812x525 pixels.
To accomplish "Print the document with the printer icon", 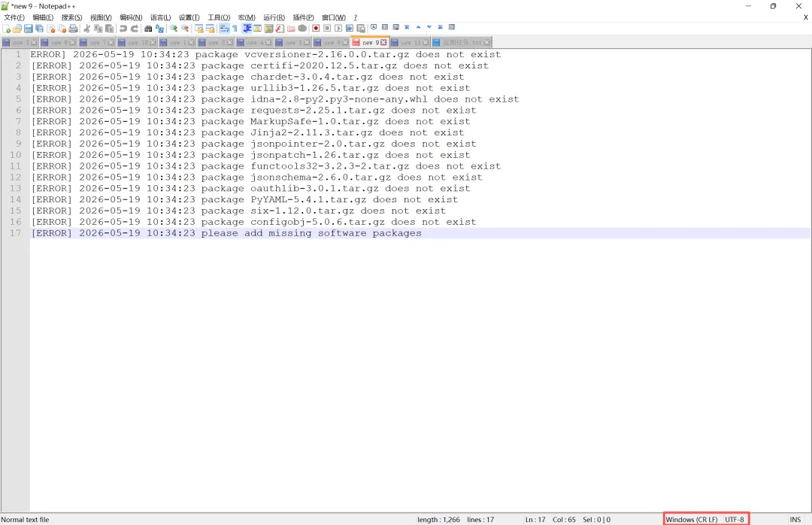I will coord(73,29).
